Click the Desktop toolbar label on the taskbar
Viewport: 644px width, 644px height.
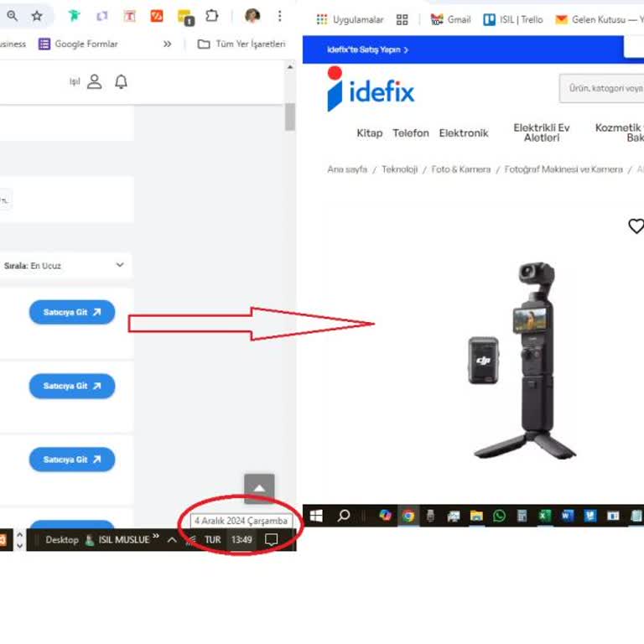[x=61, y=540]
